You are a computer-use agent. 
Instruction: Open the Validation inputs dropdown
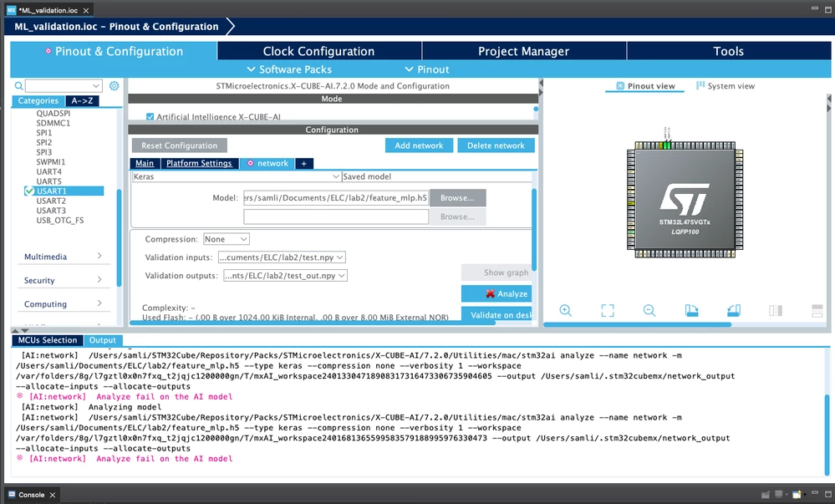(x=282, y=257)
